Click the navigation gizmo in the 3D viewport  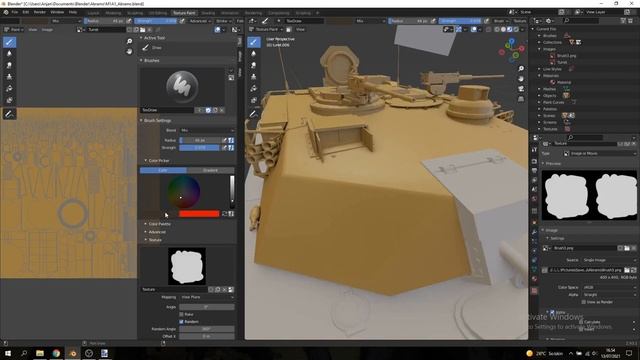[512, 50]
